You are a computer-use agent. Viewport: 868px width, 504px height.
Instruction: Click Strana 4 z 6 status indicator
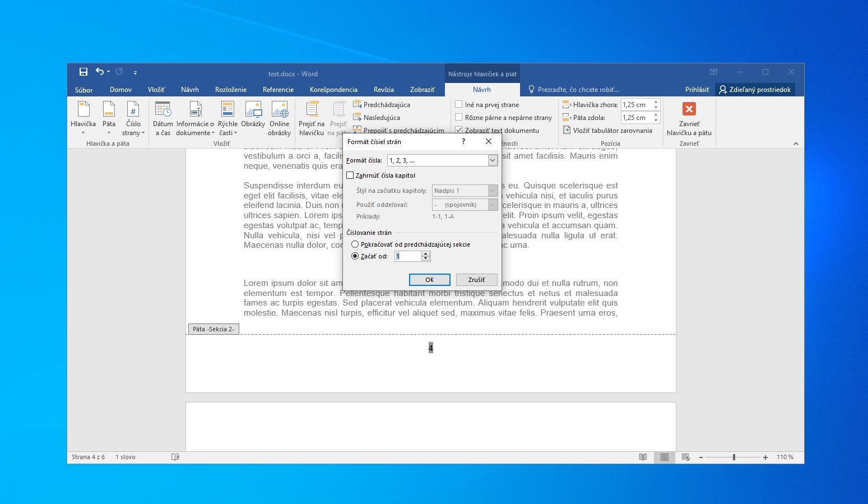tap(88, 457)
